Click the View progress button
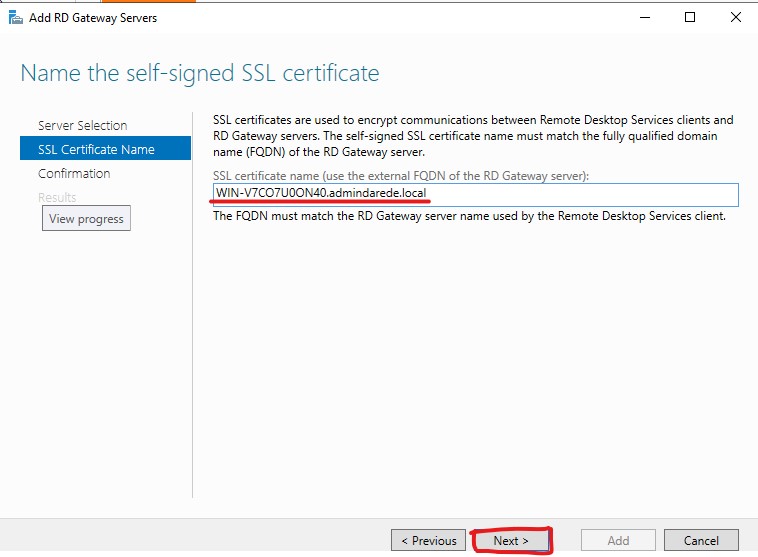The width and height of the screenshot is (758, 557). (86, 219)
